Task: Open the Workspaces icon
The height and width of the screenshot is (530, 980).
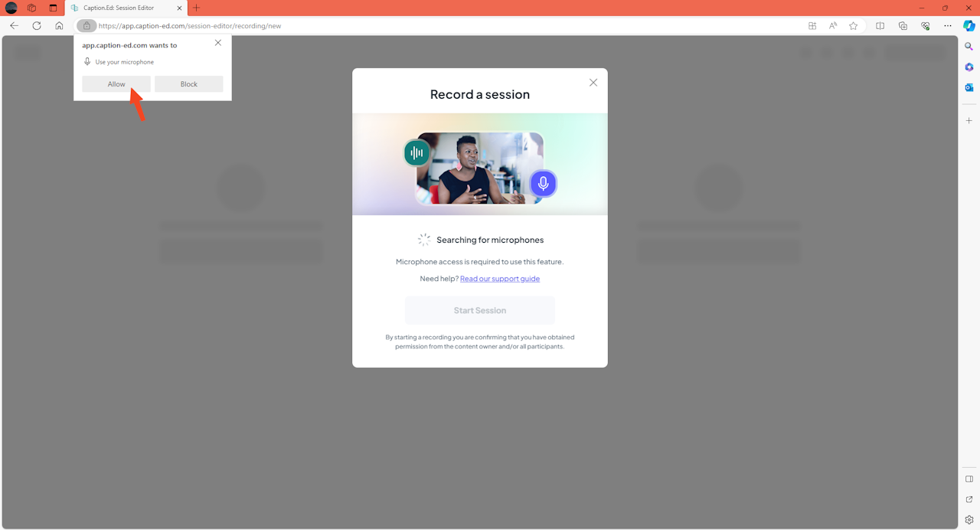Action: click(x=31, y=8)
